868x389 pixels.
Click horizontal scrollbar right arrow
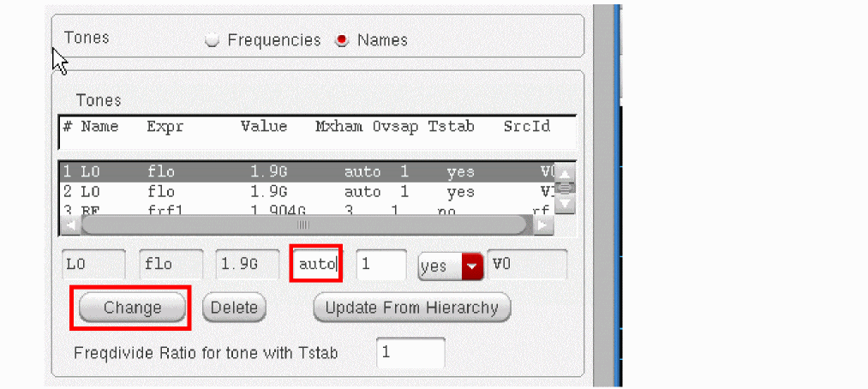click(x=542, y=225)
